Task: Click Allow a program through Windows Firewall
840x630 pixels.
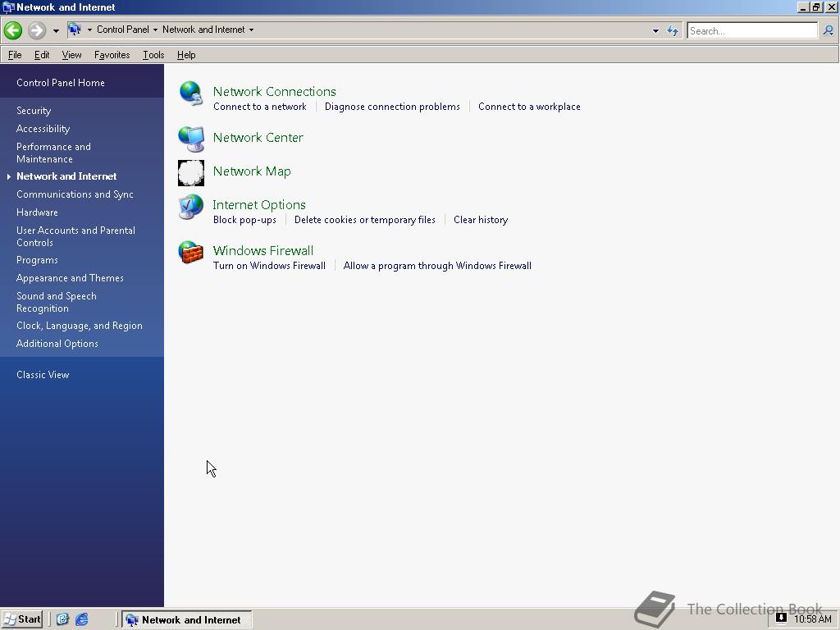Action: pos(437,266)
